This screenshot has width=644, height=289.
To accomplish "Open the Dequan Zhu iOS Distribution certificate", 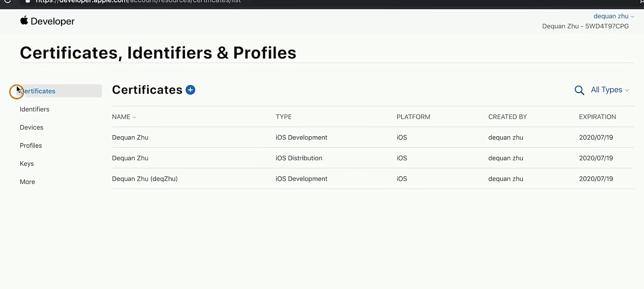I will [130, 158].
